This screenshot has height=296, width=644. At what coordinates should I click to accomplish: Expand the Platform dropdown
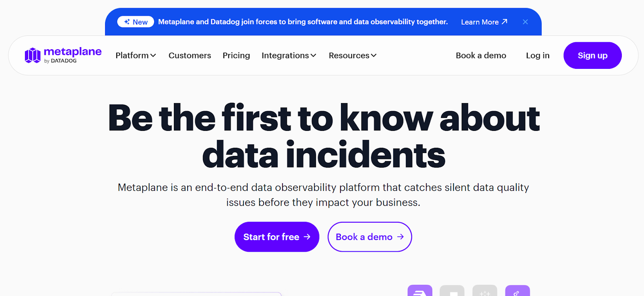(135, 55)
